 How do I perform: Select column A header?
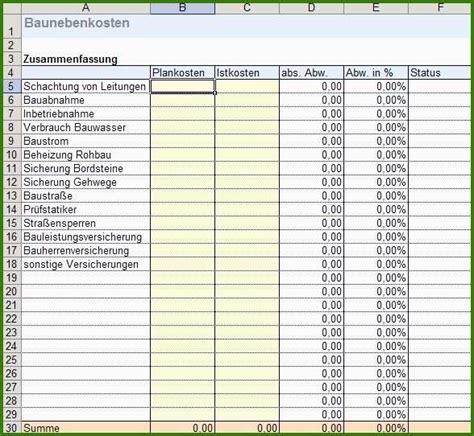[86, 7]
